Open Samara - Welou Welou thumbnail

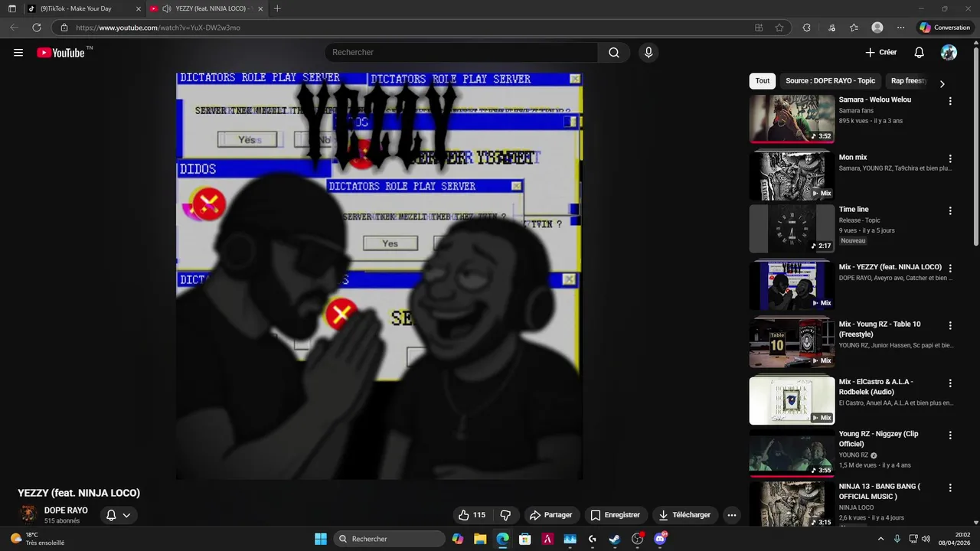pos(792,119)
